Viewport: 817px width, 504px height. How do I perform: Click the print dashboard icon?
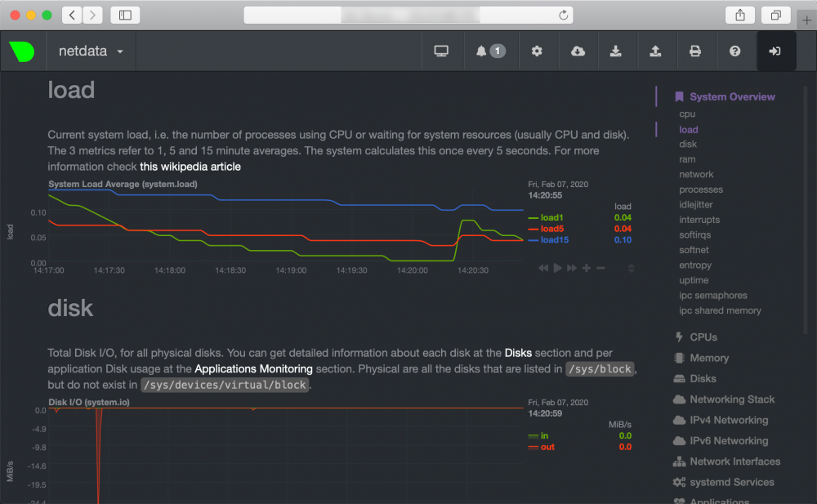[695, 51]
